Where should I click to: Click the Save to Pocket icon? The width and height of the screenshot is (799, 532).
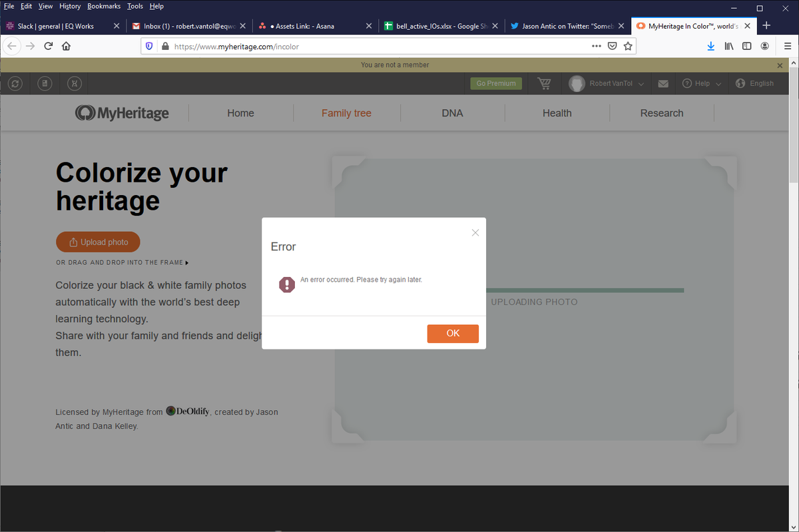click(613, 46)
